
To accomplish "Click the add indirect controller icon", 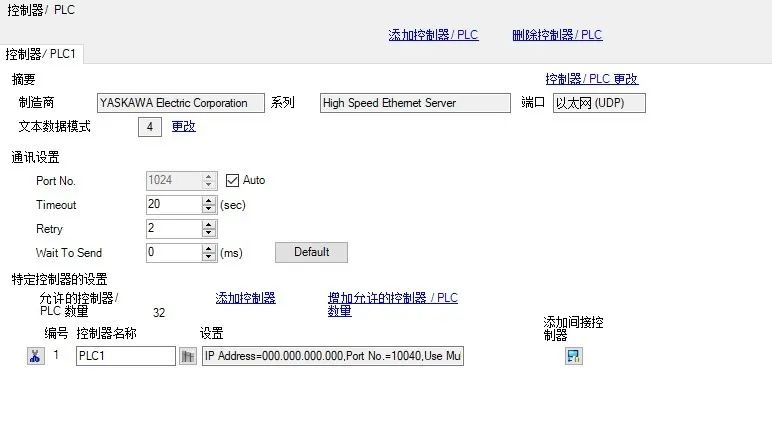I will pyautogui.click(x=574, y=357).
